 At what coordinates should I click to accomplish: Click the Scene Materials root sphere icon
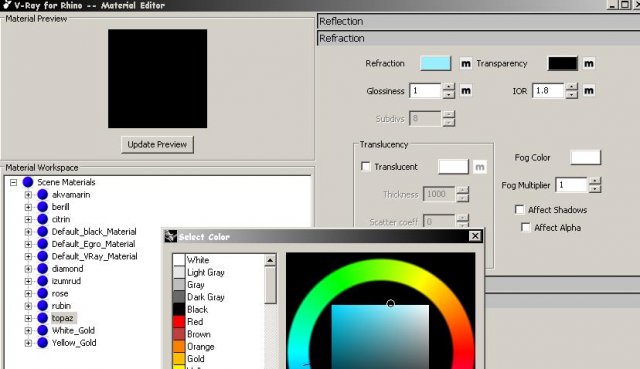point(28,182)
